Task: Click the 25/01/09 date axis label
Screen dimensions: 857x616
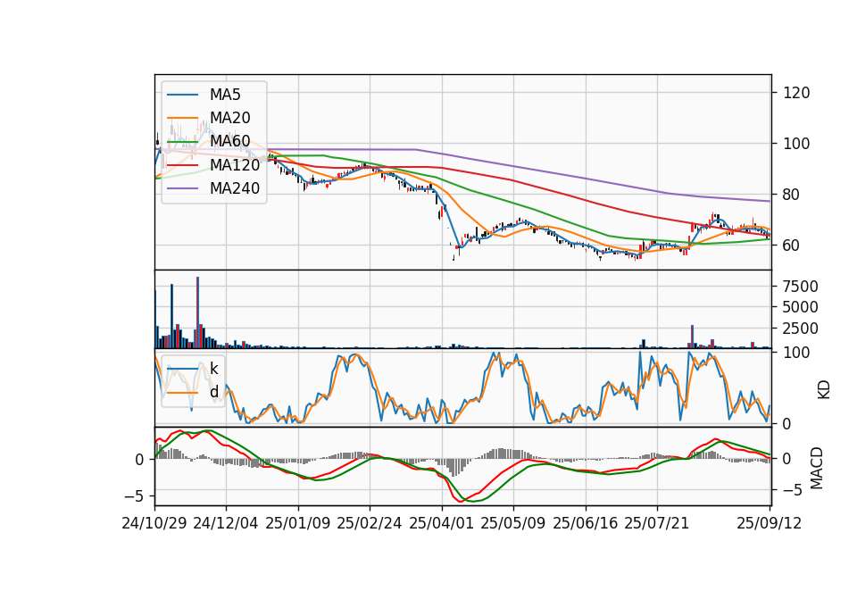Action: (298, 523)
